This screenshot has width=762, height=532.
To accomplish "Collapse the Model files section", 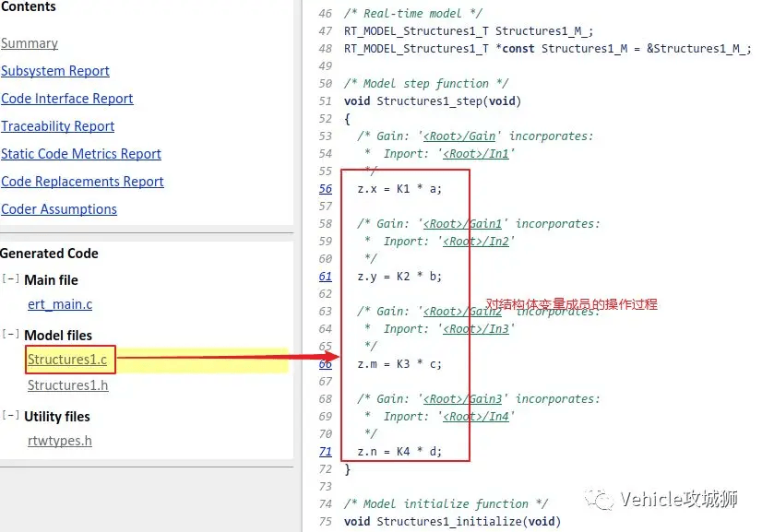I will click(x=11, y=335).
